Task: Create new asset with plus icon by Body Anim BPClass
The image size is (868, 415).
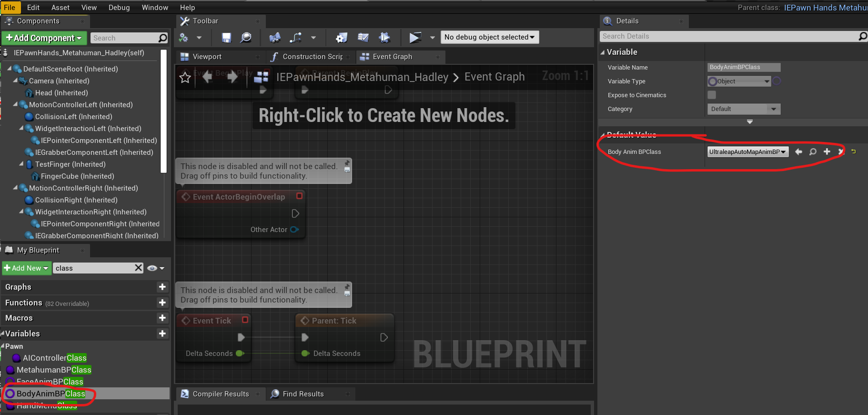Action: pos(827,152)
